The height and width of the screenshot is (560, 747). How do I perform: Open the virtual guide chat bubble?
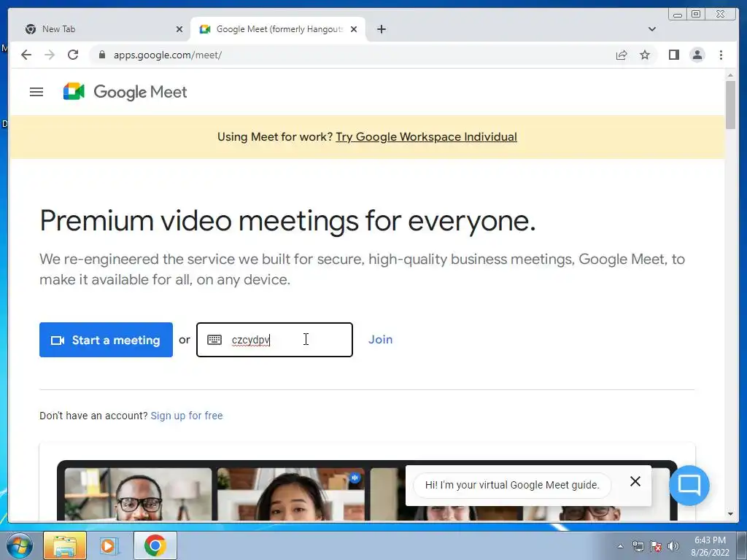689,485
